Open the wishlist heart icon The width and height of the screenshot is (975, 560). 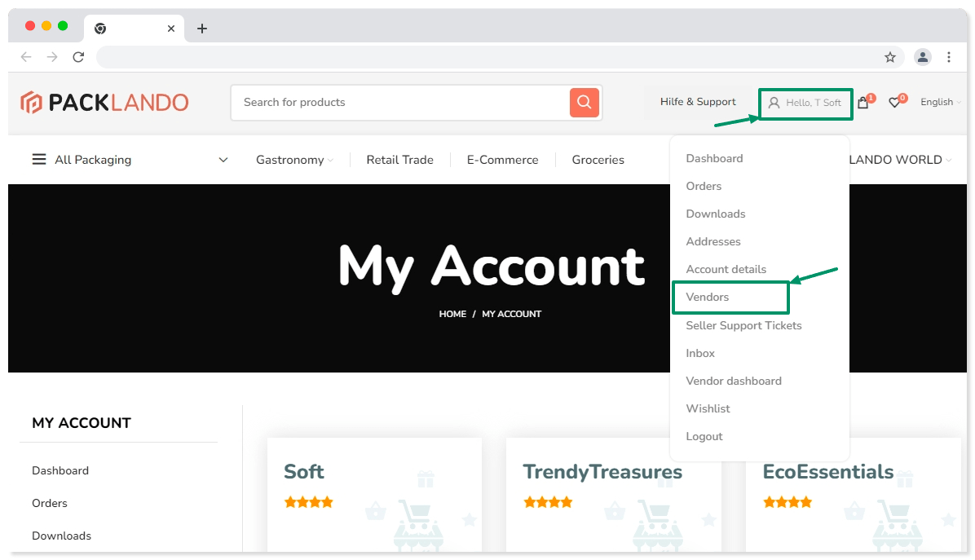click(x=894, y=103)
